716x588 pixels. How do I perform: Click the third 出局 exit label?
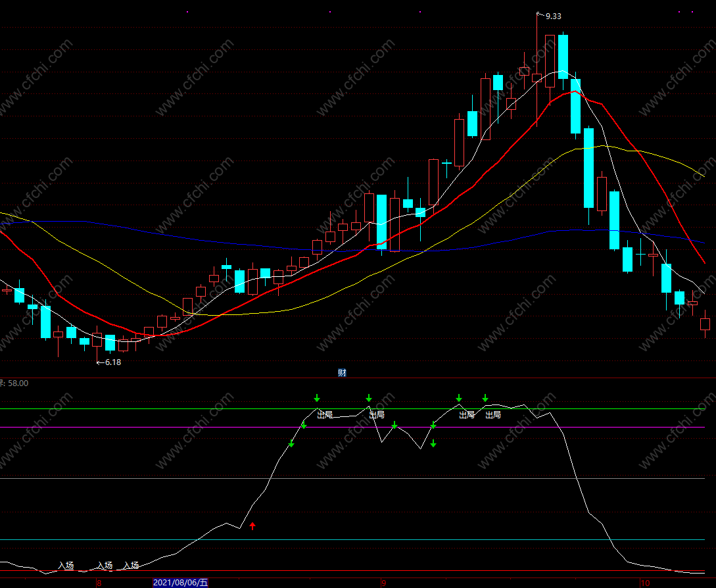pyautogui.click(x=467, y=415)
